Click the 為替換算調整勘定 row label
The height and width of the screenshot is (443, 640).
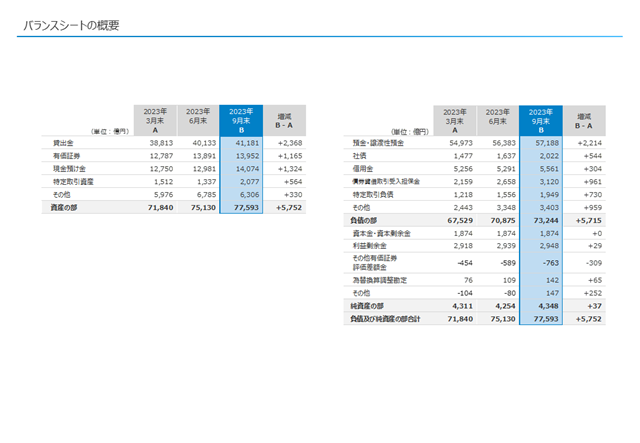coord(380,280)
